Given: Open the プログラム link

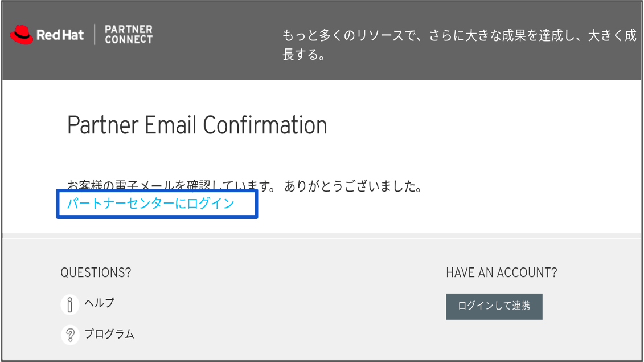Looking at the screenshot, I should tap(109, 334).
